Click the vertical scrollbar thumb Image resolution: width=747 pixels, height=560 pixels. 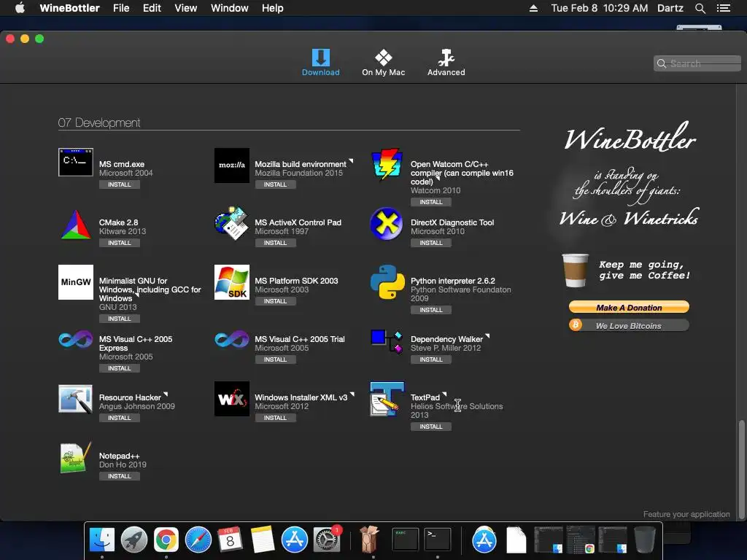[x=741, y=469]
